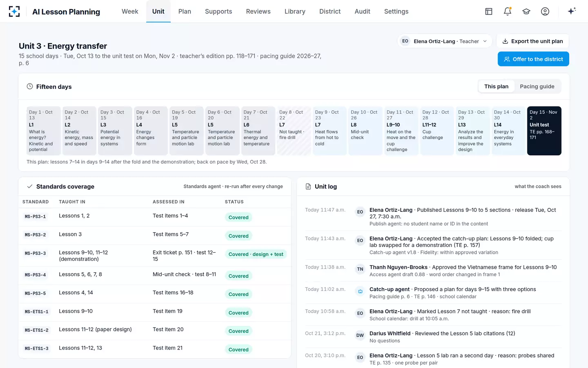Screen dimensions: 588x368
Task: Click the DW avatar for Darius Whitfield
Action: coord(360,335)
